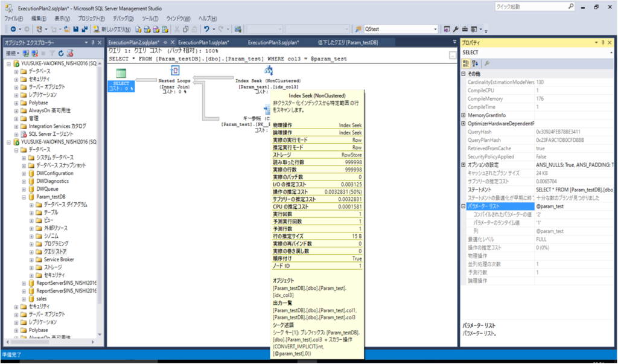Open the Connect (接続) dropdown in Object Explorer
The width and height of the screenshot is (618, 364).
click(x=13, y=53)
